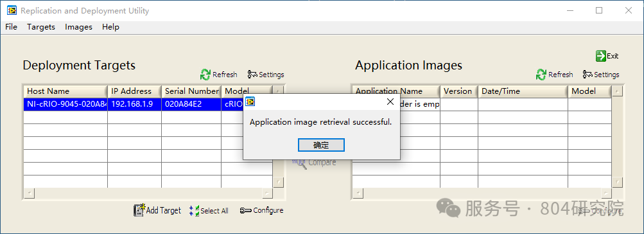Open Application Images Settings

pyautogui.click(x=601, y=75)
